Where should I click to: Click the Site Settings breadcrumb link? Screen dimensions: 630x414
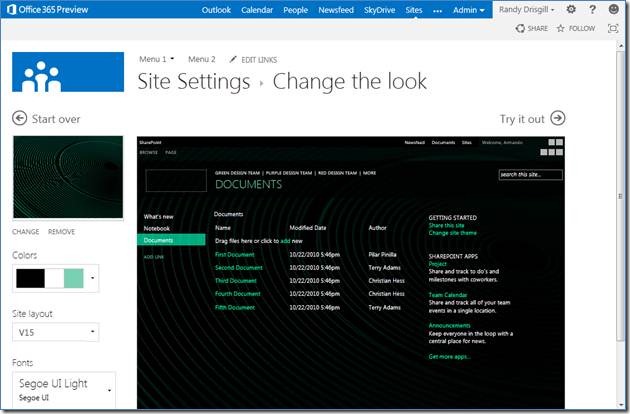194,82
